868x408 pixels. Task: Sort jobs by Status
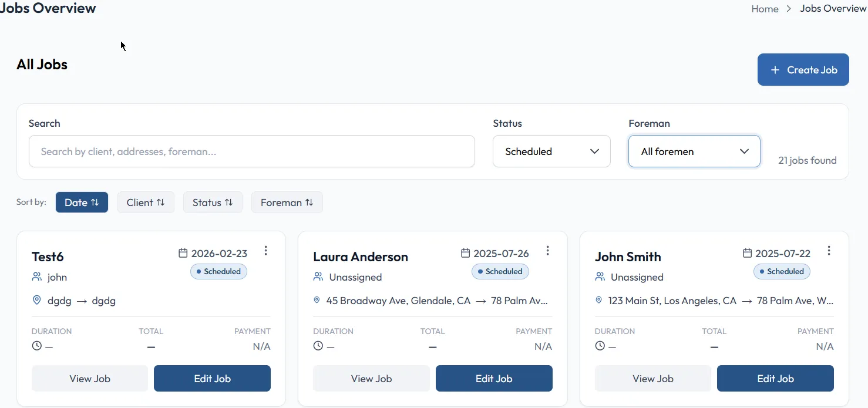coord(213,203)
